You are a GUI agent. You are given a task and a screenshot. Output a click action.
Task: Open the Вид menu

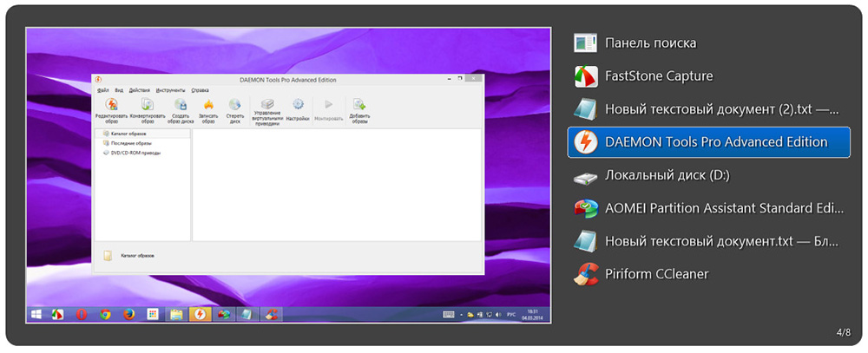point(119,89)
